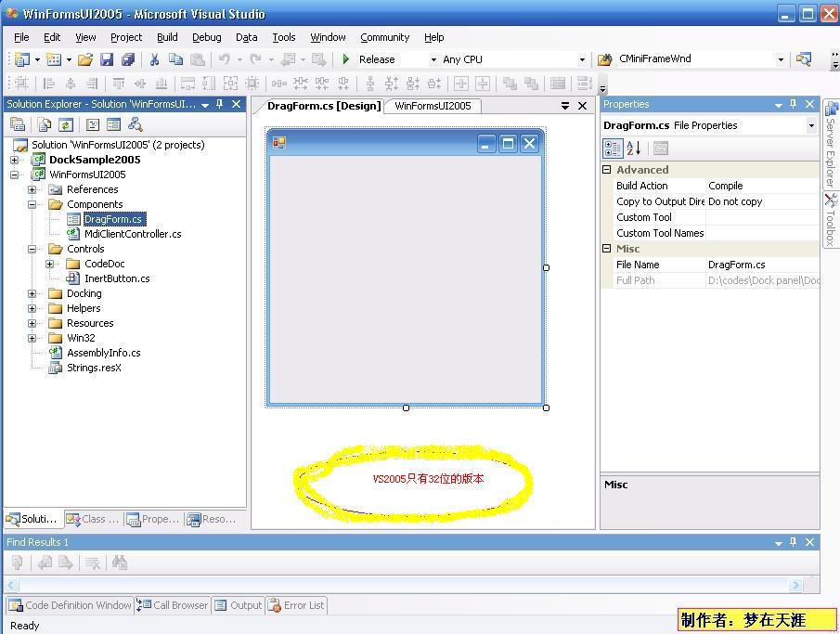Click the Find Results scrollbar right arrow
The image size is (840, 634).
coord(796,585)
